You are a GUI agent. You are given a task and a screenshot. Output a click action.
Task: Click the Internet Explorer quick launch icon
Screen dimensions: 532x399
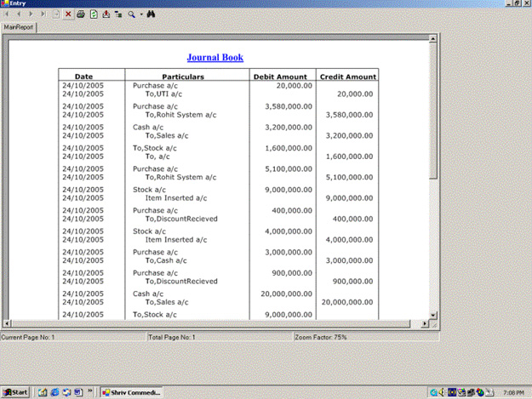(54, 392)
